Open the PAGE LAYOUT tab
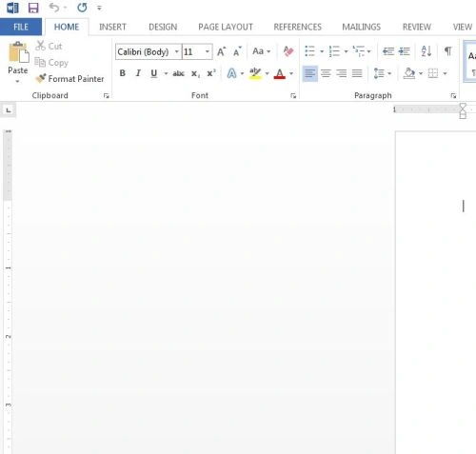The height and width of the screenshot is (454, 476). pos(226,27)
